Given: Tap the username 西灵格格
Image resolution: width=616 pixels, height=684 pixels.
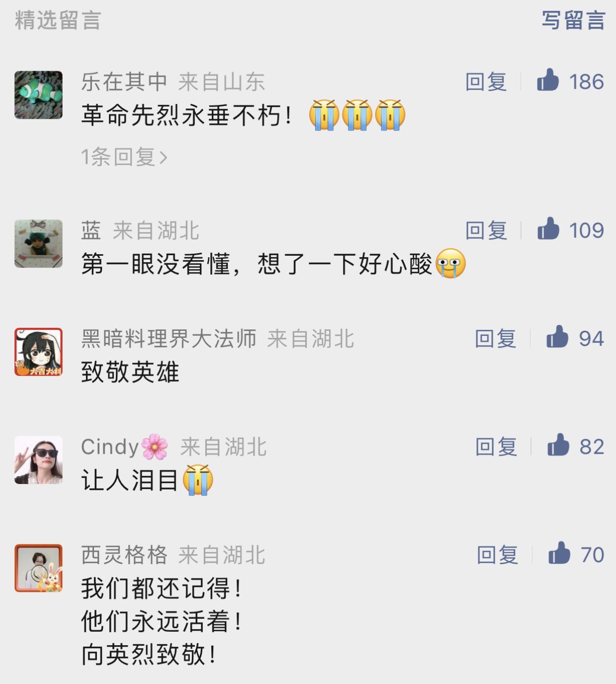Looking at the screenshot, I should tap(124, 555).
